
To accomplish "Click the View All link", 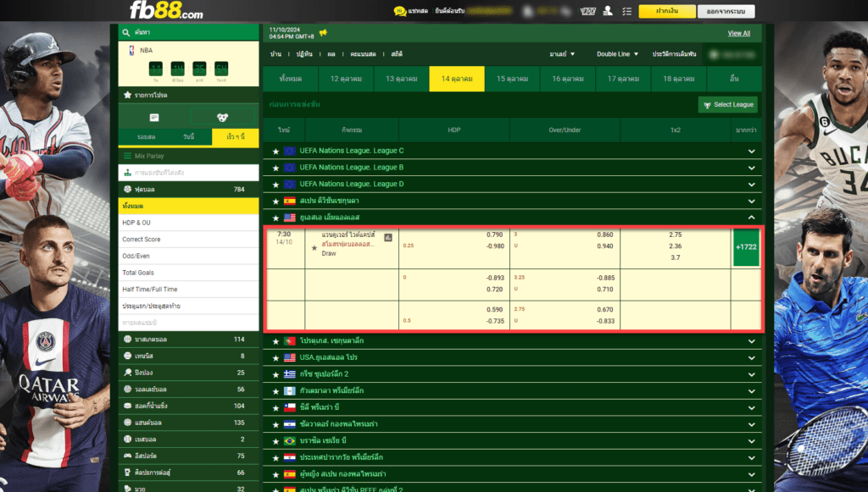I will click(739, 33).
